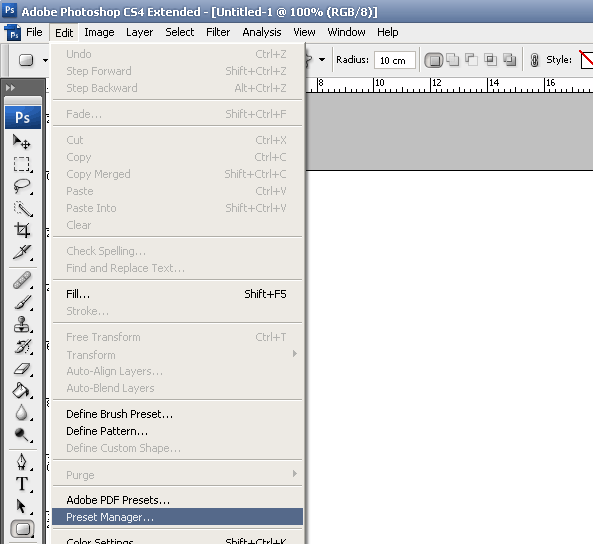Select the Rectangular Marquee tool

tap(22, 164)
